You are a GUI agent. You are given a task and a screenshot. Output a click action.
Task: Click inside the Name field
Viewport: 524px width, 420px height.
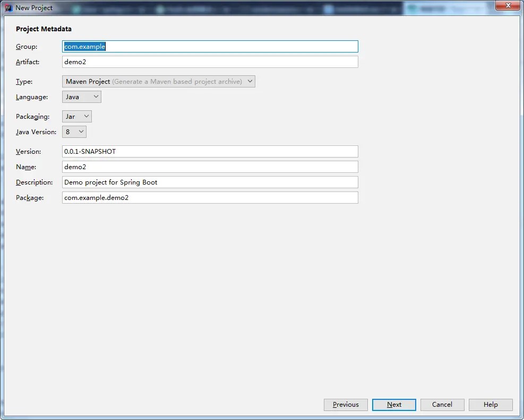pos(210,167)
